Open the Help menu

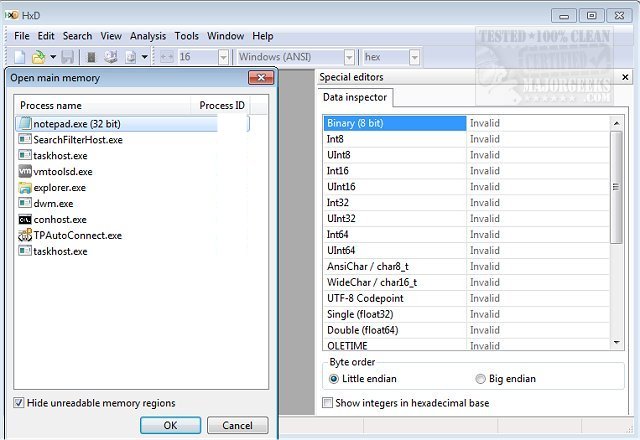click(262, 36)
